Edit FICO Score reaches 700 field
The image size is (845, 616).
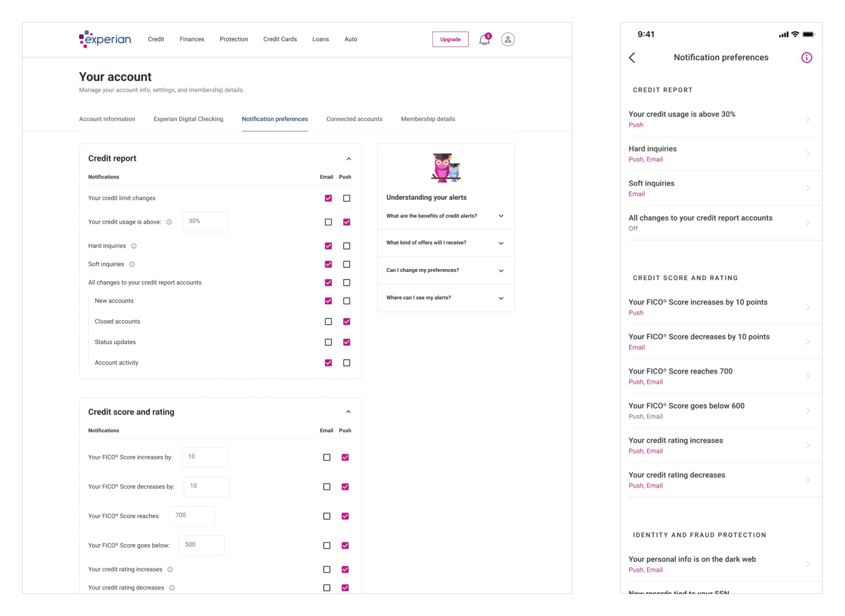(x=192, y=516)
